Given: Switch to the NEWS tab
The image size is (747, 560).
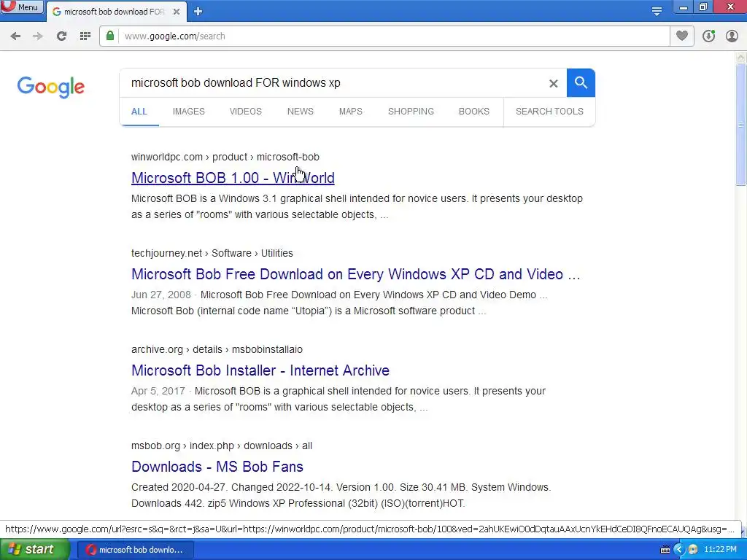Looking at the screenshot, I should (300, 112).
